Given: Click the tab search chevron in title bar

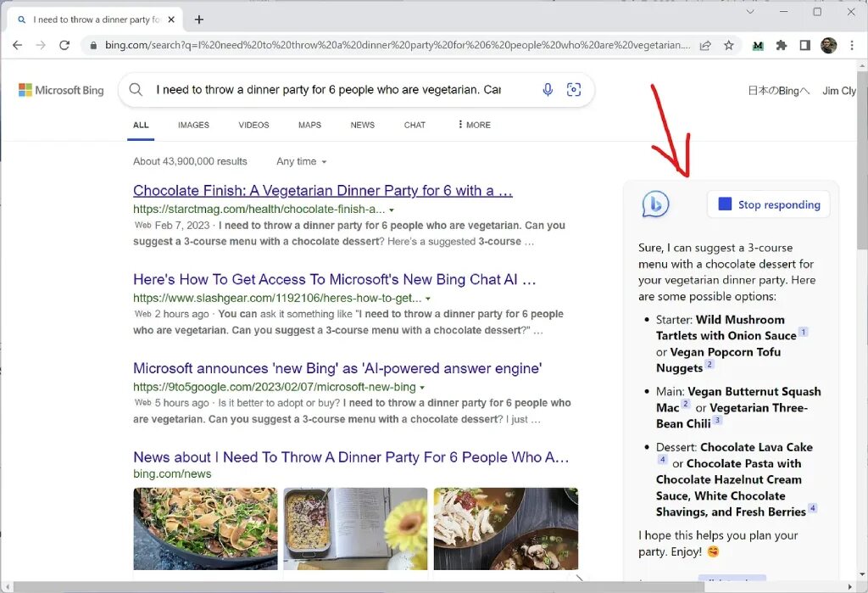Looking at the screenshot, I should tap(750, 12).
